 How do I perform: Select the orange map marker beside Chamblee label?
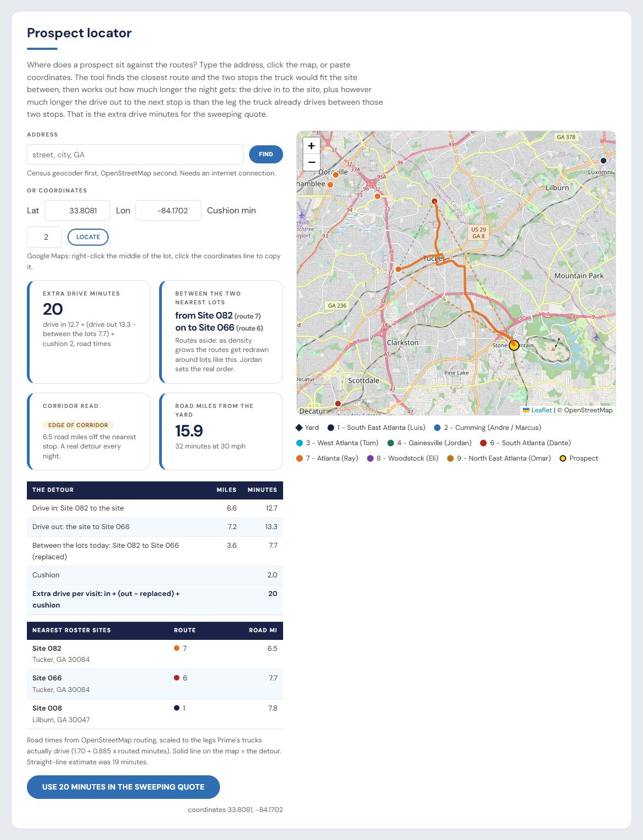[330, 185]
